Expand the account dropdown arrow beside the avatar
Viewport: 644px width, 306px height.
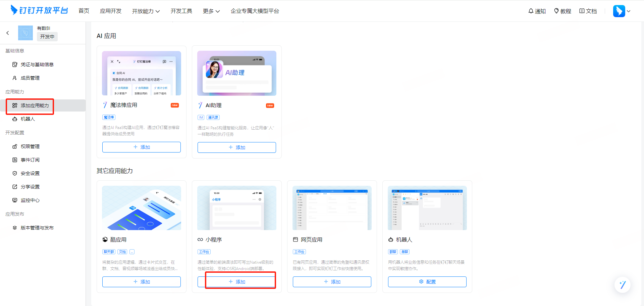[629, 11]
